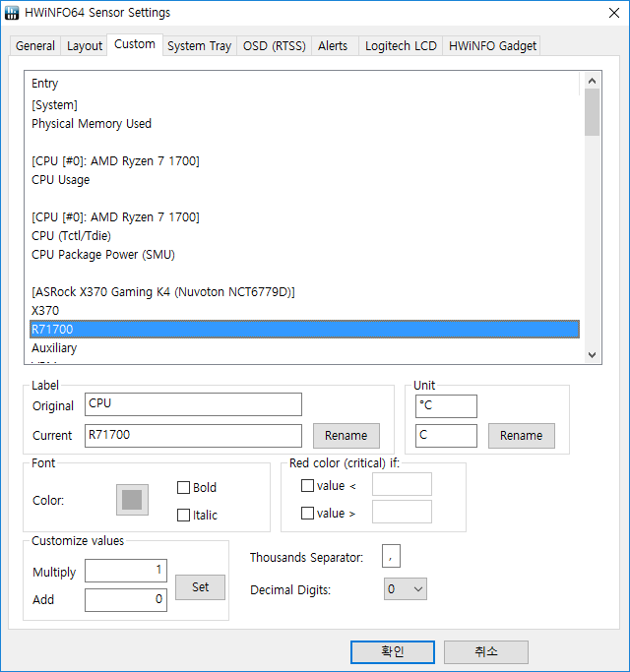Image resolution: width=630 pixels, height=672 pixels.
Task: Select CPU Package Power (SMU) entry
Action: [102, 255]
